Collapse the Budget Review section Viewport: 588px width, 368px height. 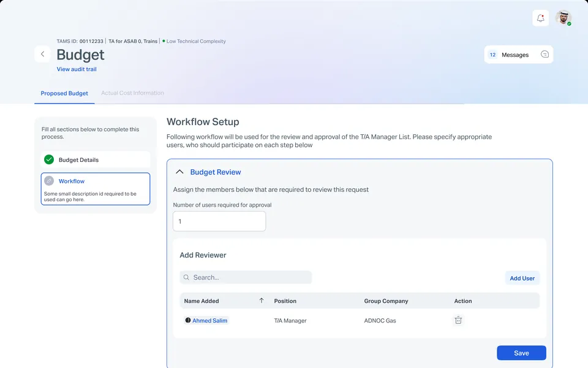(x=179, y=172)
